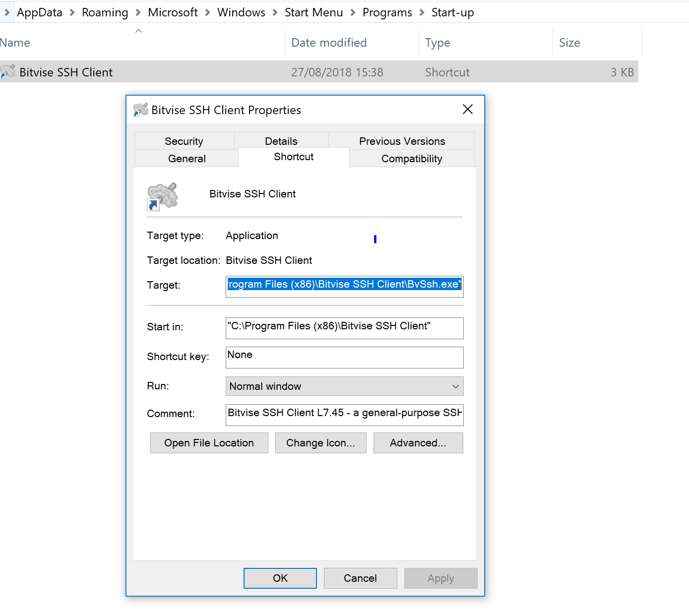
Task: Click the Apply button
Action: 441,578
